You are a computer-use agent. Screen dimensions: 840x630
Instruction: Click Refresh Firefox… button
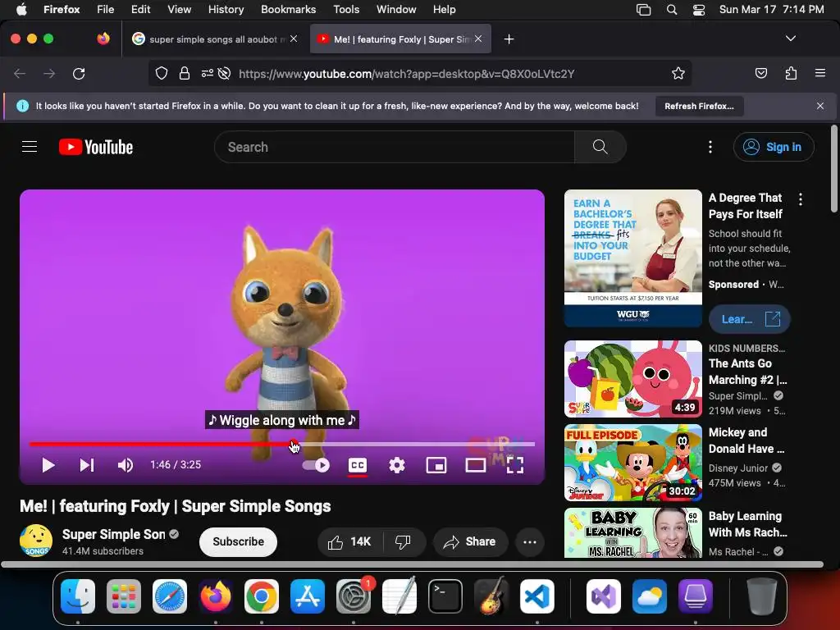699,106
